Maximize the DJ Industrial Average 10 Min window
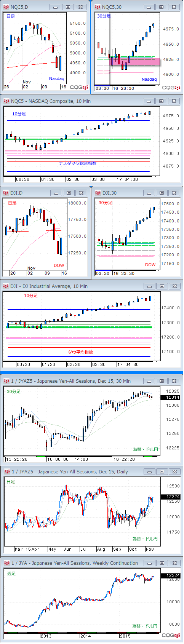The height and width of the screenshot is (644, 184). pos(162,286)
